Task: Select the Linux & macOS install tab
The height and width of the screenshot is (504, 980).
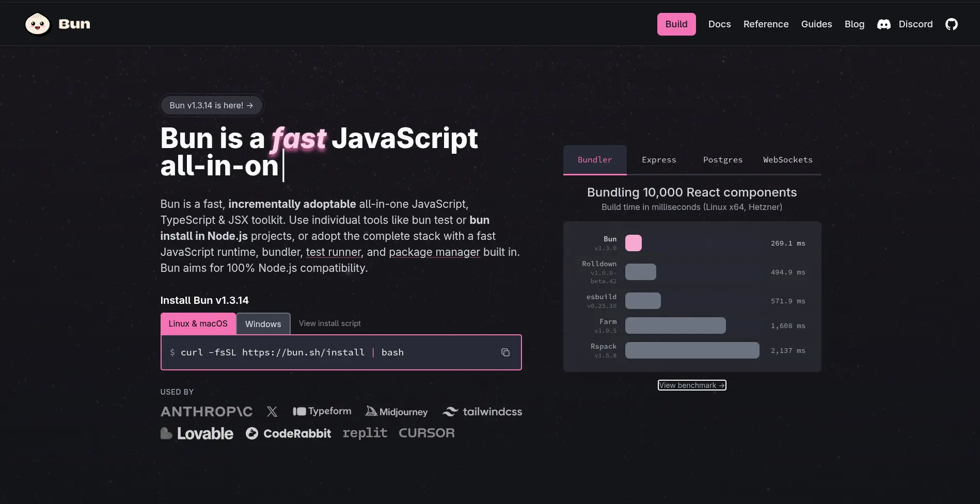Action: click(x=198, y=324)
